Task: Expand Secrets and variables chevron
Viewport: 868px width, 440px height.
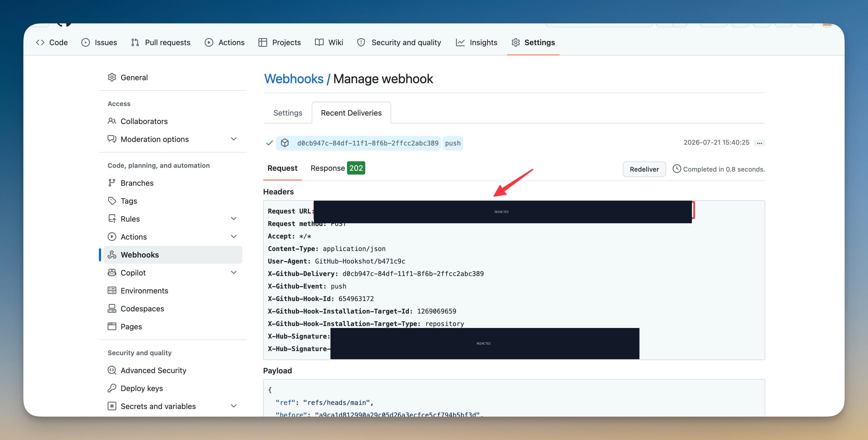Action: [x=233, y=406]
